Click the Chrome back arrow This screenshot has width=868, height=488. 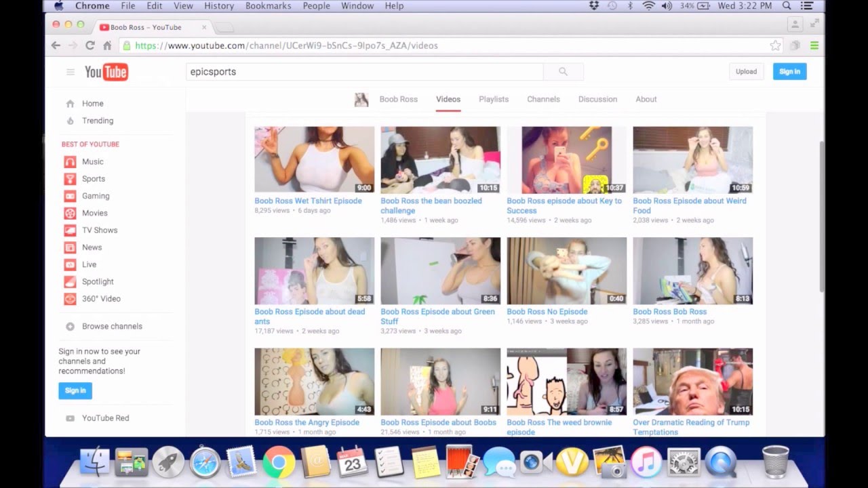pyautogui.click(x=56, y=45)
